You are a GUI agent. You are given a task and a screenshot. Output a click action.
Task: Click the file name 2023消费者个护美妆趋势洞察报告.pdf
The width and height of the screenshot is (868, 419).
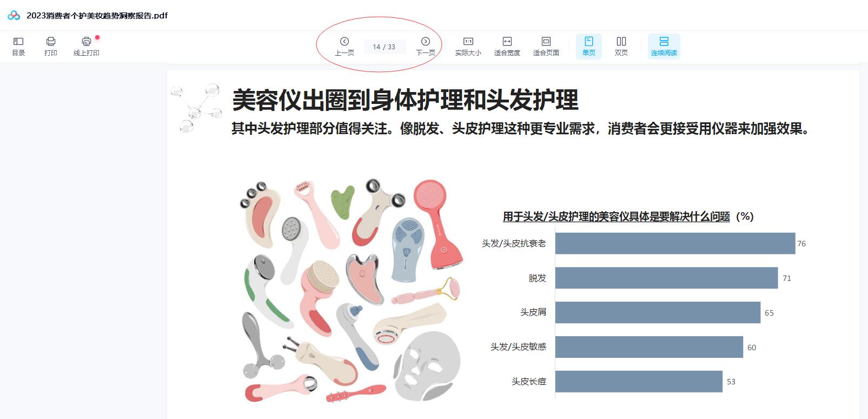pos(97,16)
